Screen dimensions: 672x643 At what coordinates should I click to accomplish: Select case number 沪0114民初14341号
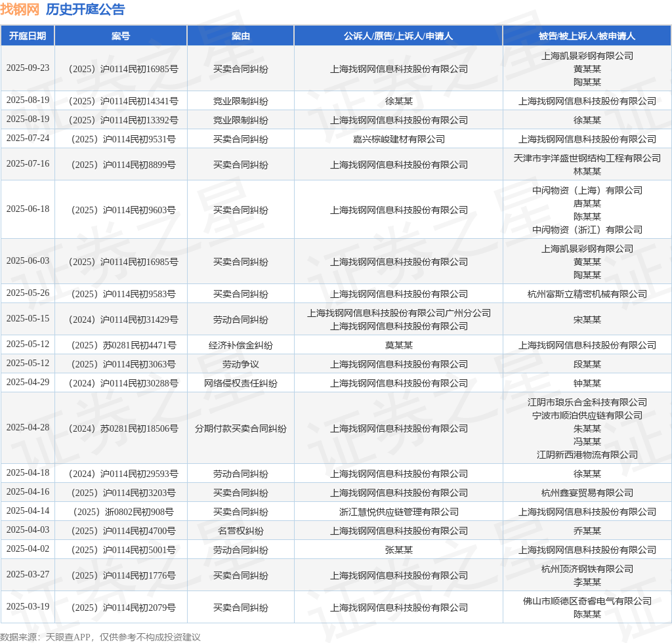coord(123,101)
